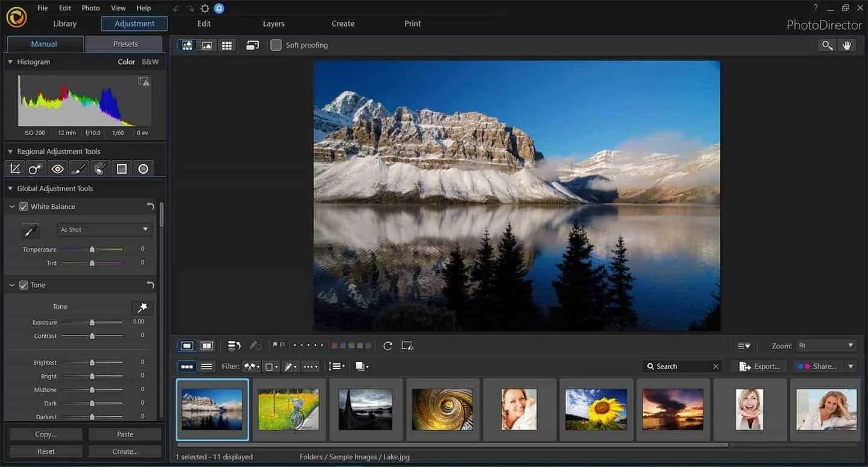Rotate the photo with the rotate icon
868x467 pixels.
click(x=388, y=346)
